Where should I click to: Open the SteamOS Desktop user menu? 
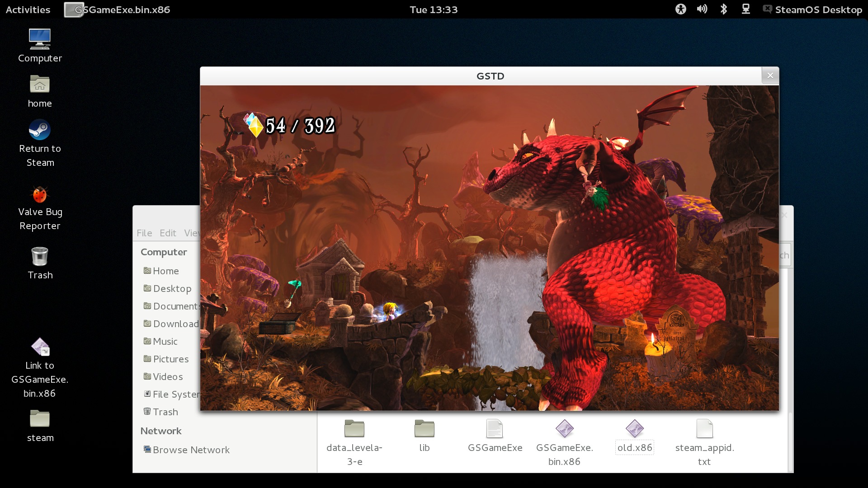[x=812, y=9]
